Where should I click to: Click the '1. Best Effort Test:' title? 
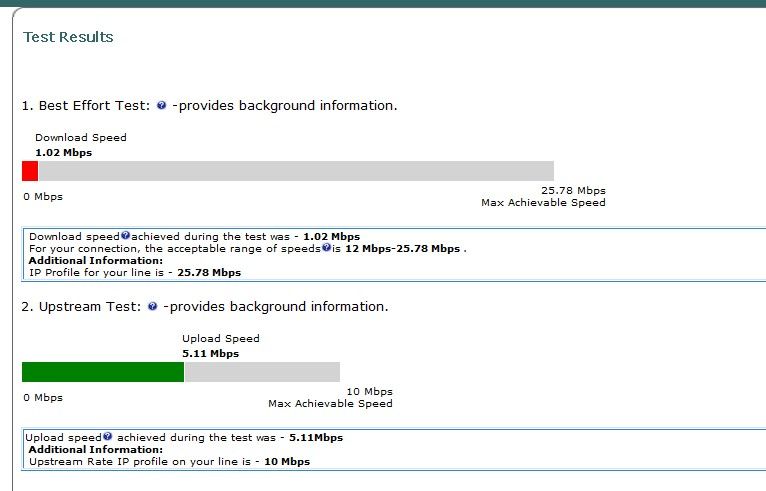coord(85,106)
